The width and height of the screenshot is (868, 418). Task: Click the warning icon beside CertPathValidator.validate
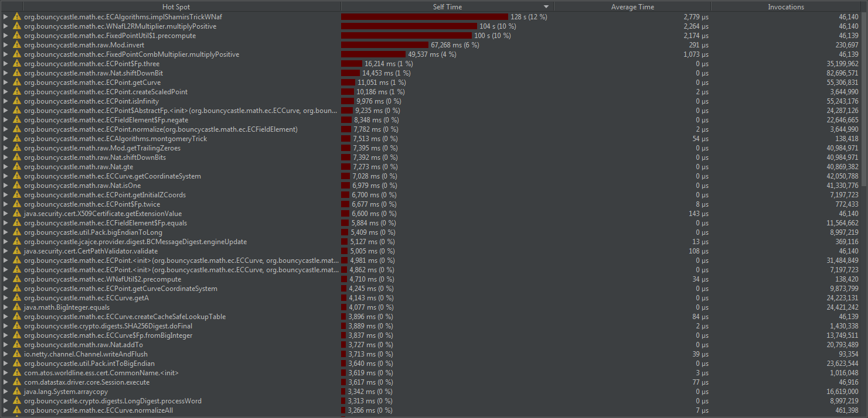[16, 251]
